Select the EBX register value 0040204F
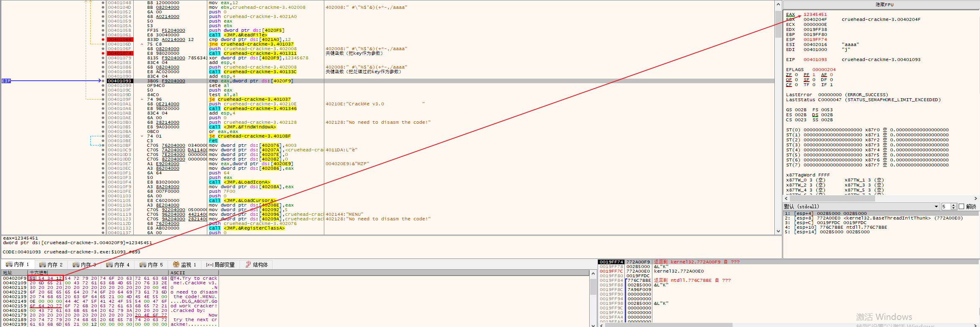980x327 pixels. (815, 20)
